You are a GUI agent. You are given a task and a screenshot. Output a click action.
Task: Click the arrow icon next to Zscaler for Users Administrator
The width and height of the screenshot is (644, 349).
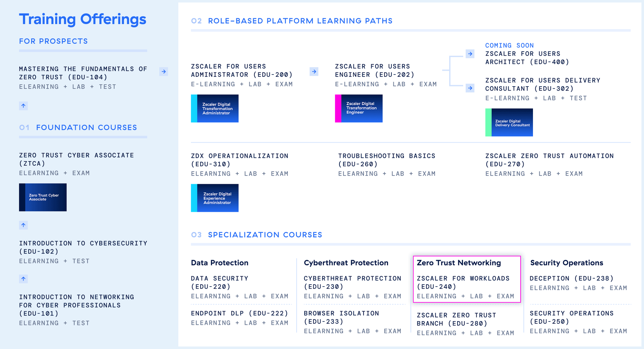tap(314, 71)
